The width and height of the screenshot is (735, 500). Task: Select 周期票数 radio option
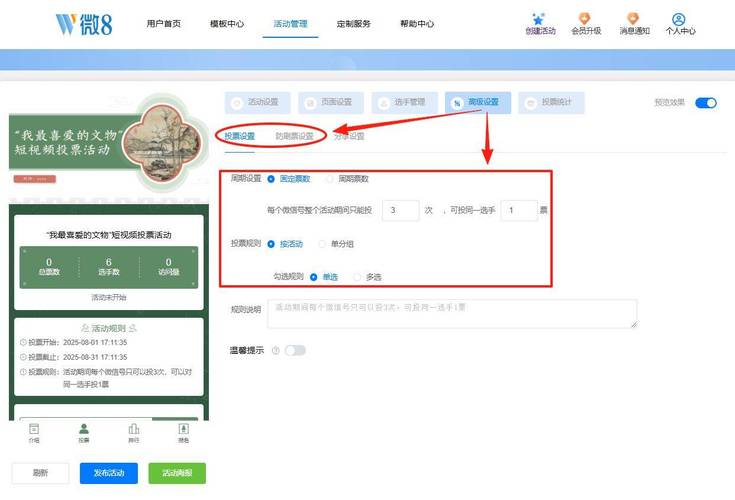pyautogui.click(x=329, y=179)
